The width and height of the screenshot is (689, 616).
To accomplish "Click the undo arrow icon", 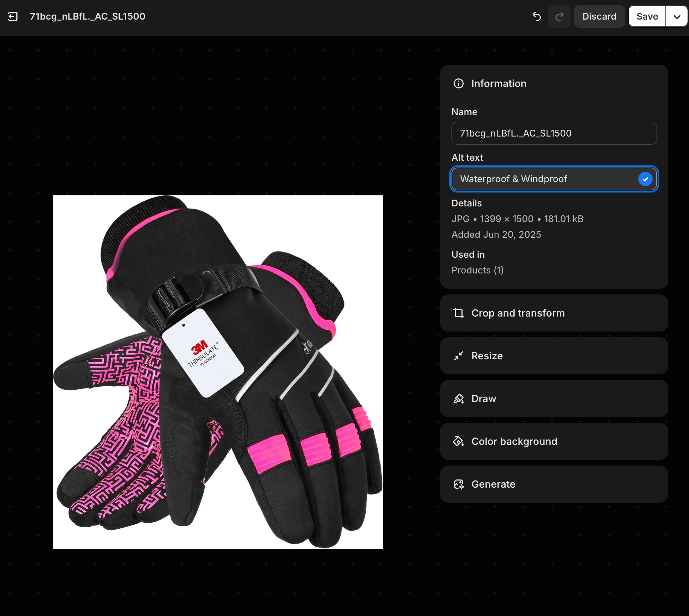I will [537, 16].
